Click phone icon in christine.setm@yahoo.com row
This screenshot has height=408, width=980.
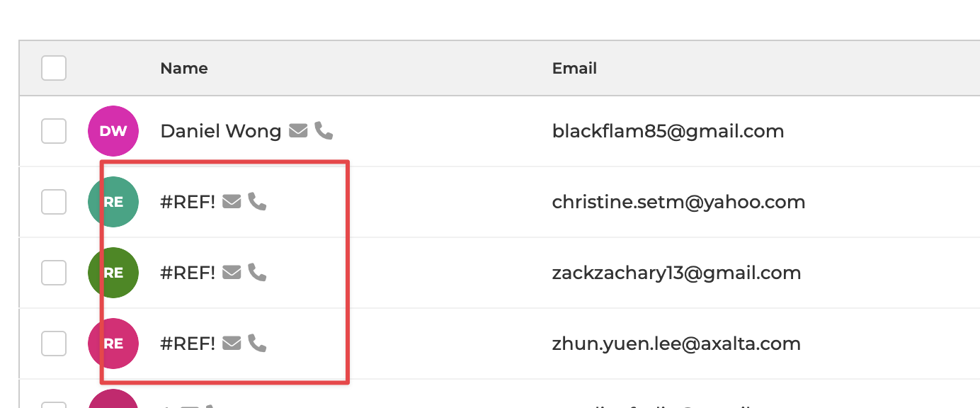click(x=257, y=202)
